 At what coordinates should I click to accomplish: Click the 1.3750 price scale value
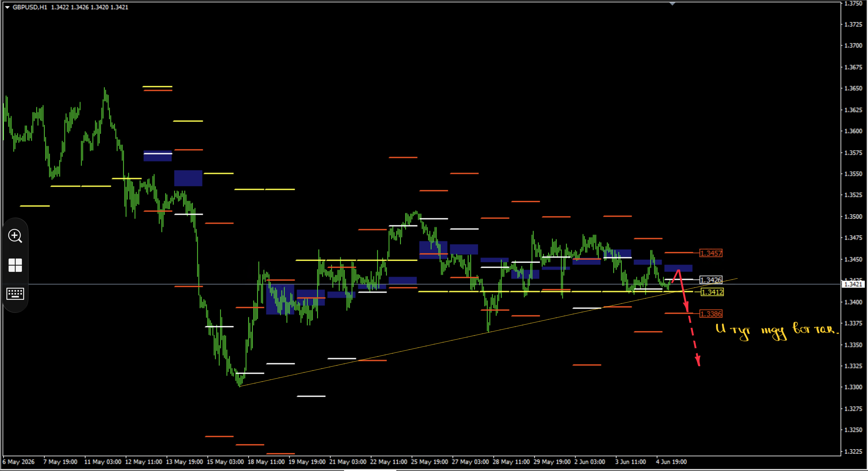pos(853,3)
